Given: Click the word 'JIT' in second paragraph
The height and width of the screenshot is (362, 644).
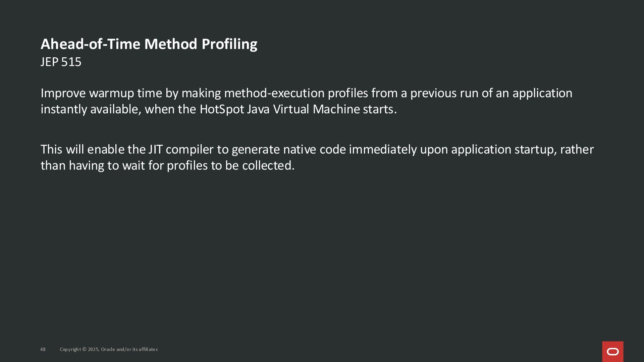Looking at the screenshot, I should (156, 149).
